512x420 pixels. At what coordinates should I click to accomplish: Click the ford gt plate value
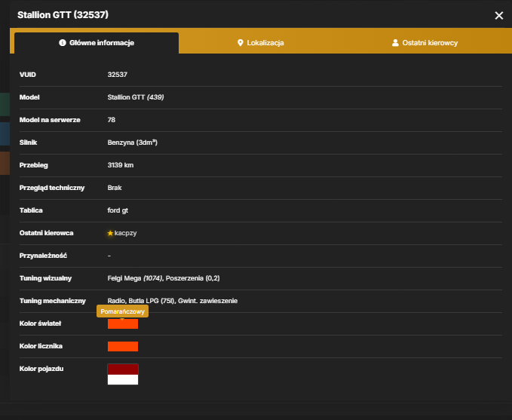118,210
